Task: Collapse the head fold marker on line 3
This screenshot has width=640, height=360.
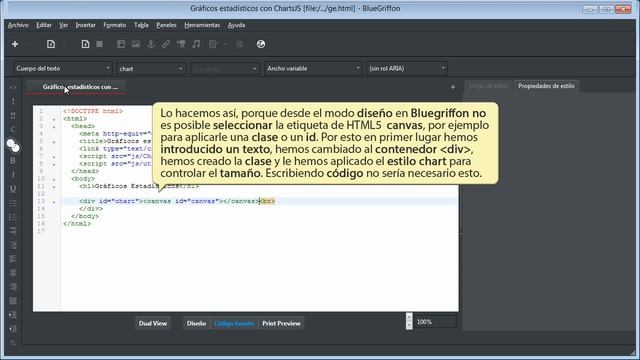Action: tap(54, 127)
